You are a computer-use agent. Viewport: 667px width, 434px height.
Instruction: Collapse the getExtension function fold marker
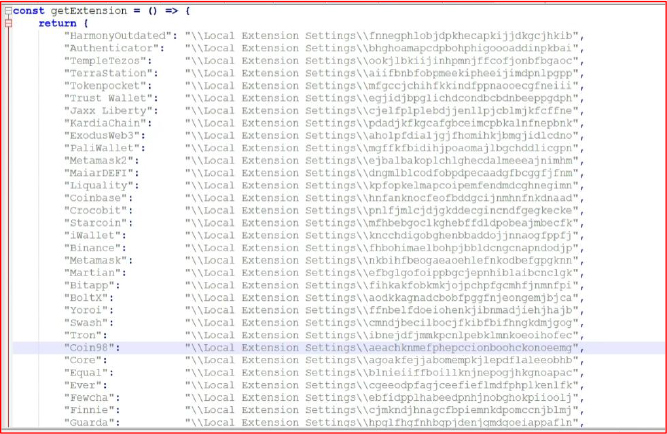point(8,11)
